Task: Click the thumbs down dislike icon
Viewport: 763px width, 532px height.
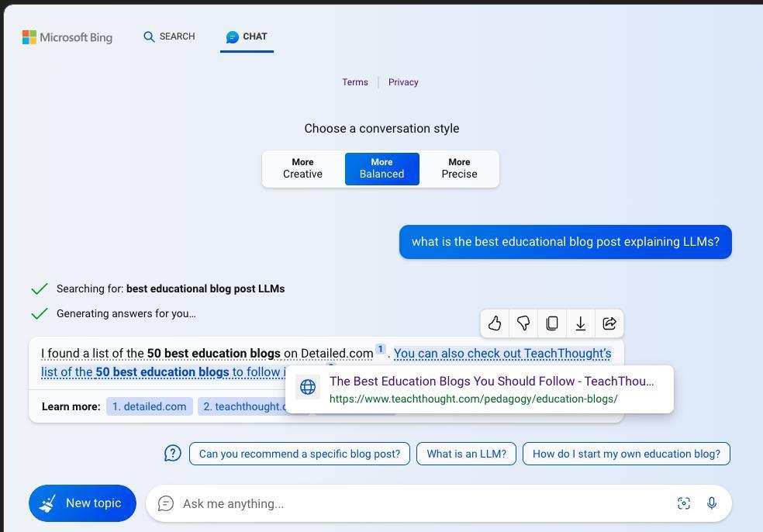Action: 523,323
